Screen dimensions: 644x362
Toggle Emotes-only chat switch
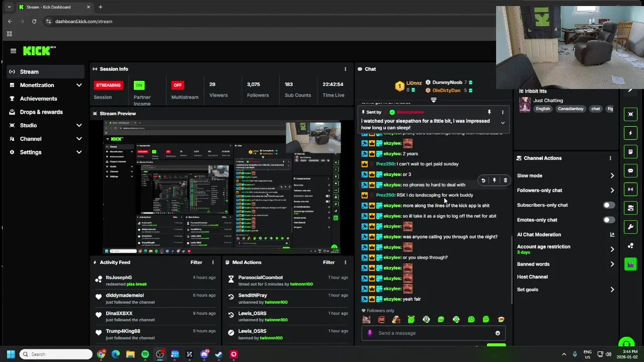(609, 220)
